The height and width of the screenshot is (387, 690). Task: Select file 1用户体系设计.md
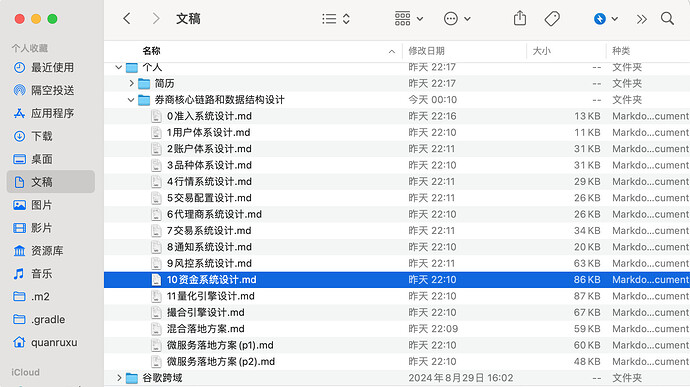pos(397,133)
